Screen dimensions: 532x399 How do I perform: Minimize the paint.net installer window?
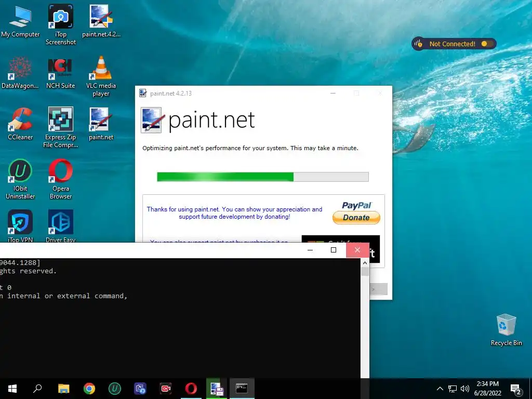pyautogui.click(x=333, y=94)
